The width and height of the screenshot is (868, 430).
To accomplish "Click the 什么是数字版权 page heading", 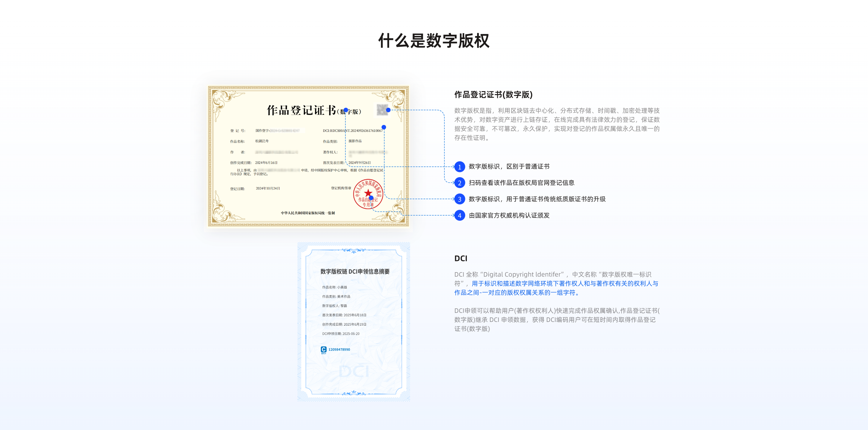I will point(434,41).
